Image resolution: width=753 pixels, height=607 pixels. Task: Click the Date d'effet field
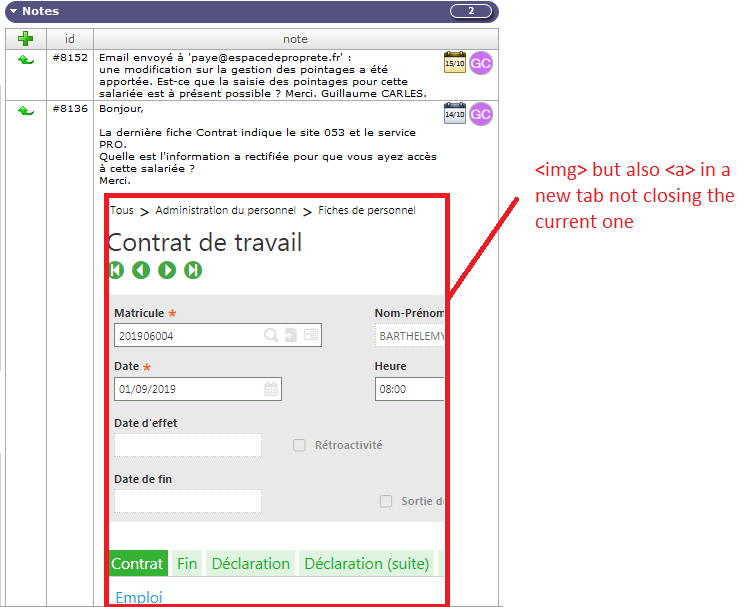click(x=188, y=445)
